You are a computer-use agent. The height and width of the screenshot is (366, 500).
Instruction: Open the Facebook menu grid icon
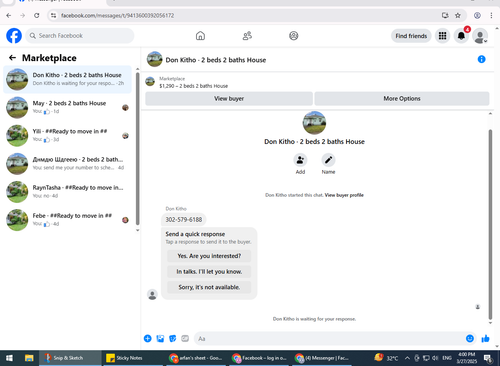[442, 36]
